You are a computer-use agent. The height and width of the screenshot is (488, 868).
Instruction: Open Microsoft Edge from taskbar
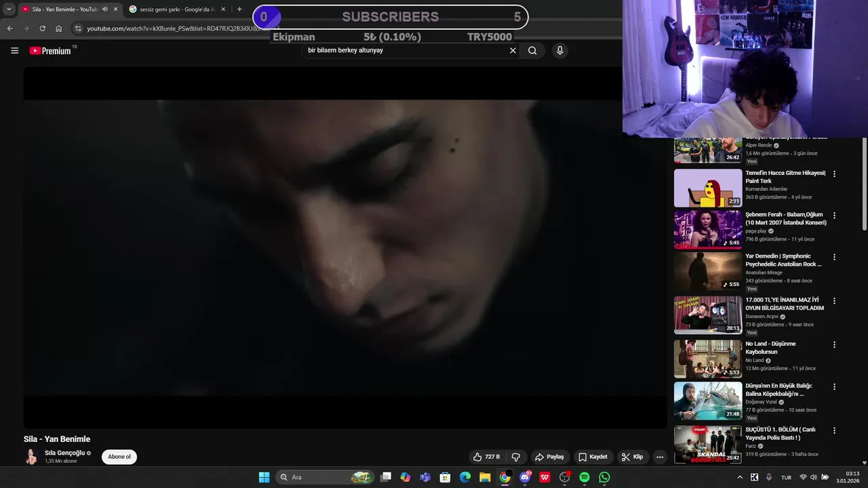(465, 477)
